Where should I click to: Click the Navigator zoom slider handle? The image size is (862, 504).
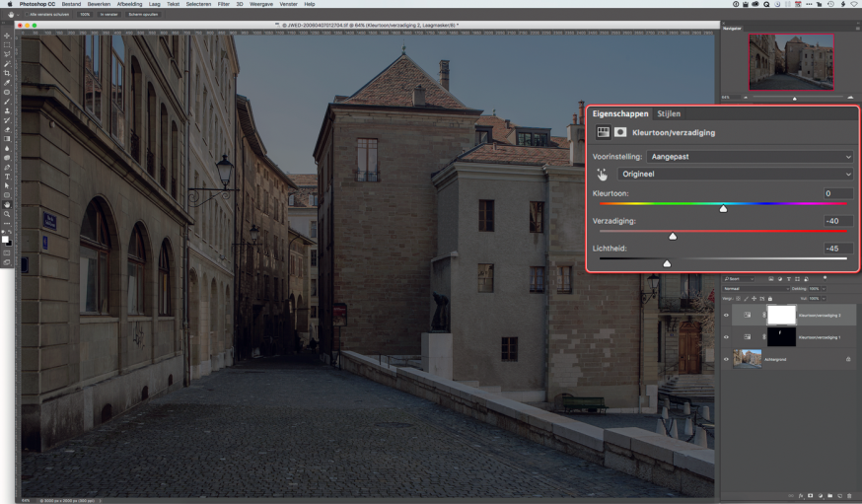(x=794, y=99)
